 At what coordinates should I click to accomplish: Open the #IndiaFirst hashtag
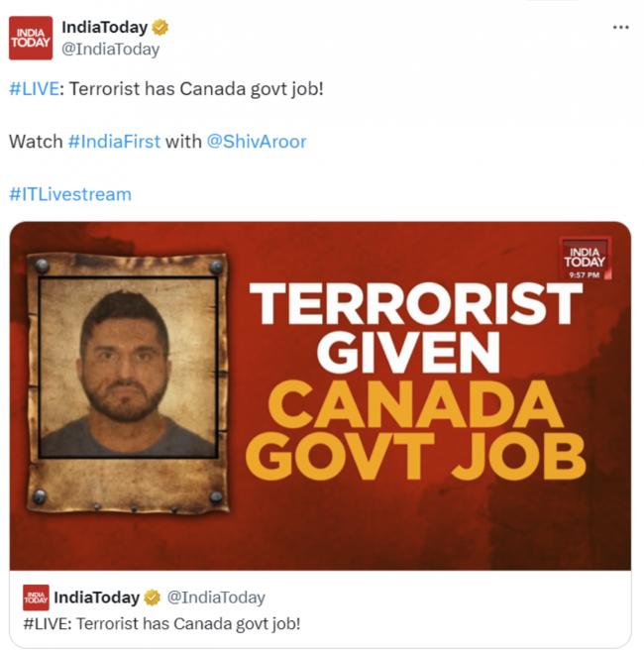click(114, 142)
